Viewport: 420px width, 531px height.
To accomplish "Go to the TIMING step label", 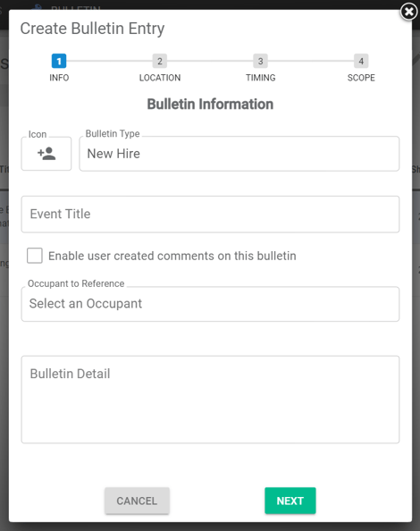I will [261, 78].
